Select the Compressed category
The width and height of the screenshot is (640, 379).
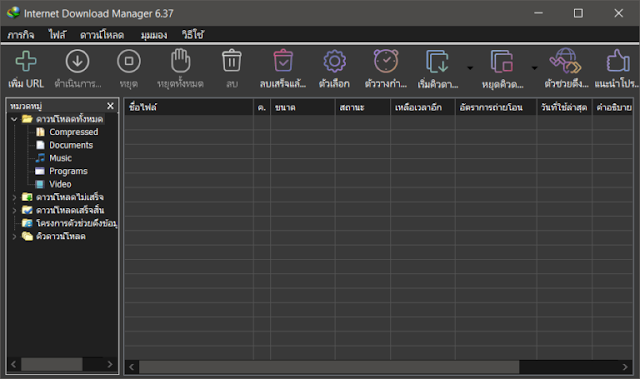73,132
